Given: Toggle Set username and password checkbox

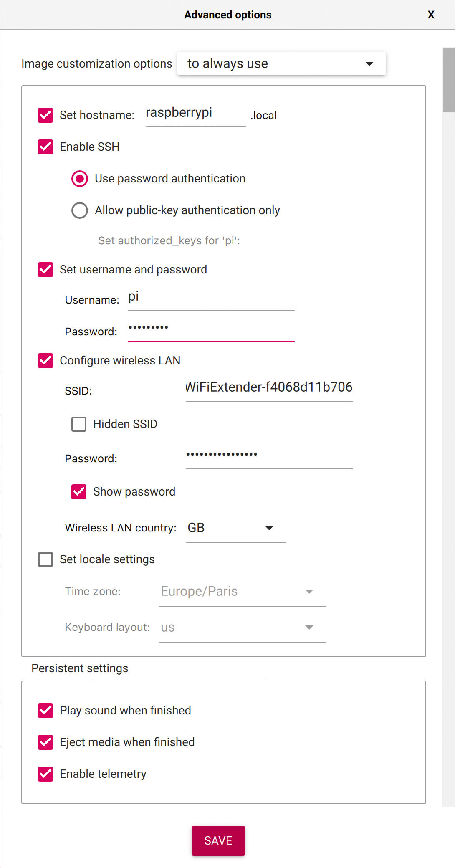Looking at the screenshot, I should click(45, 270).
